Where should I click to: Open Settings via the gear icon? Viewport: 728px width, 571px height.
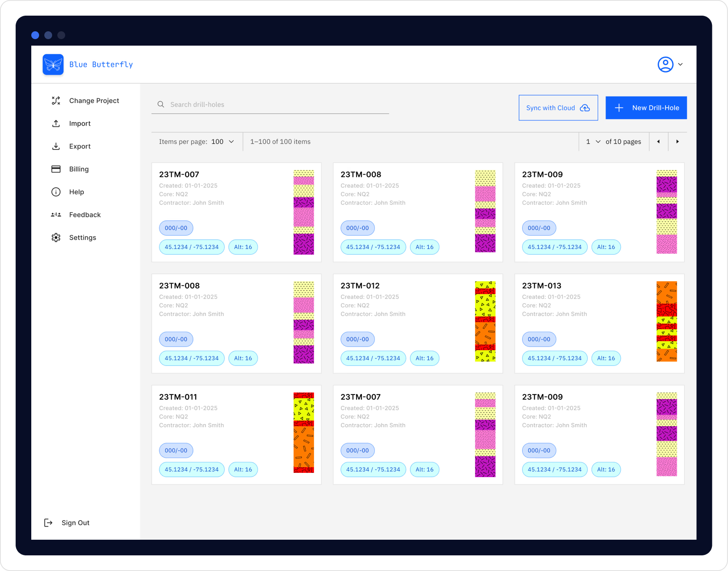[56, 237]
